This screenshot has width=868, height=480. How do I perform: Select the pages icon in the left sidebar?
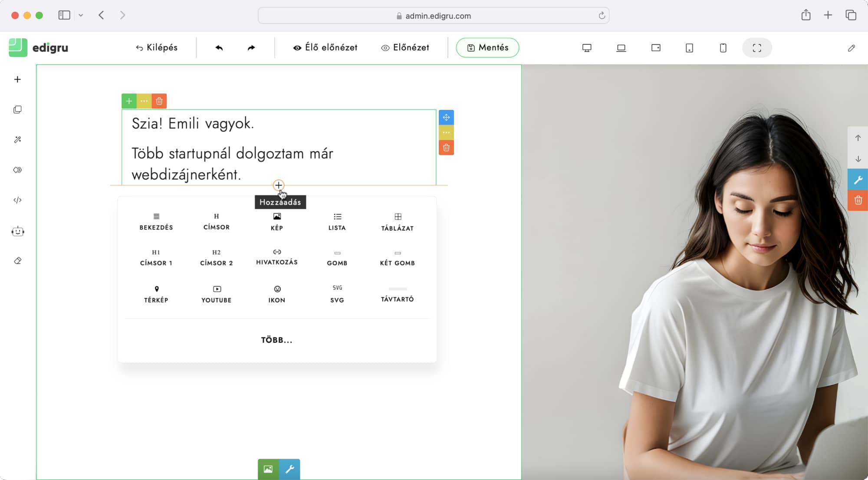(17, 109)
